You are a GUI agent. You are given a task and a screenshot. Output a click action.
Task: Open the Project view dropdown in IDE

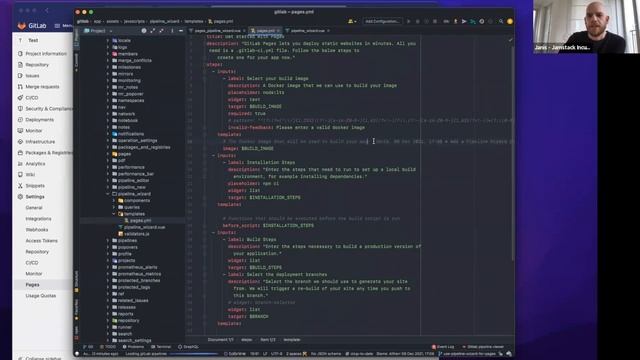coord(98,31)
